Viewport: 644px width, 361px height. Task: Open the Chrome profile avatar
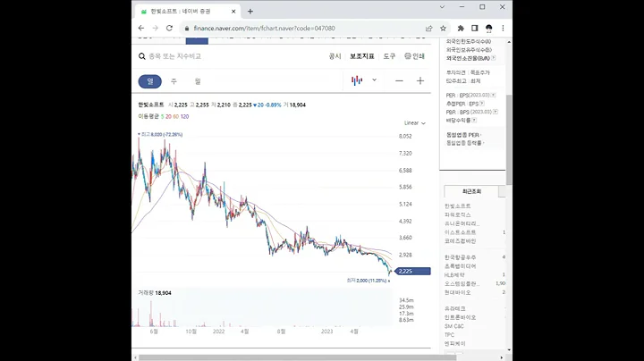tap(488, 29)
